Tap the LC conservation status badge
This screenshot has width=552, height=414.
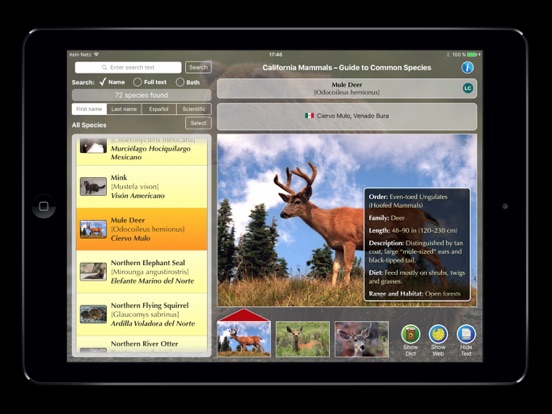tap(468, 88)
